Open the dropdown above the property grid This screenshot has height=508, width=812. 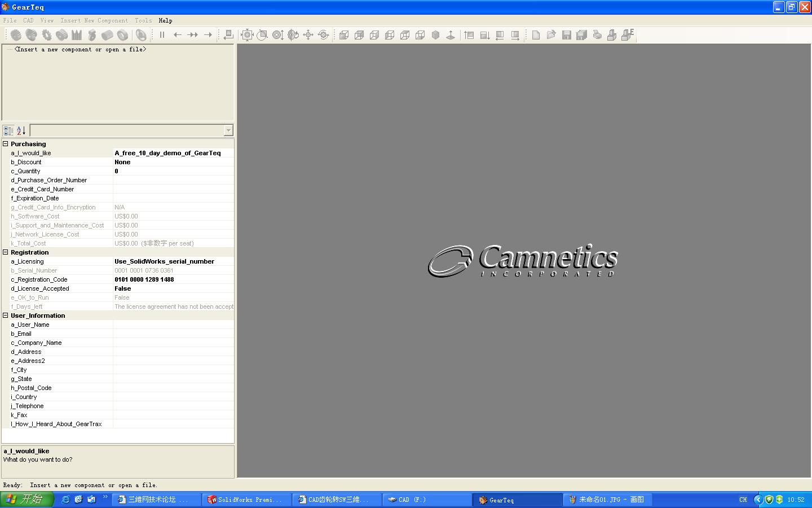tap(228, 130)
